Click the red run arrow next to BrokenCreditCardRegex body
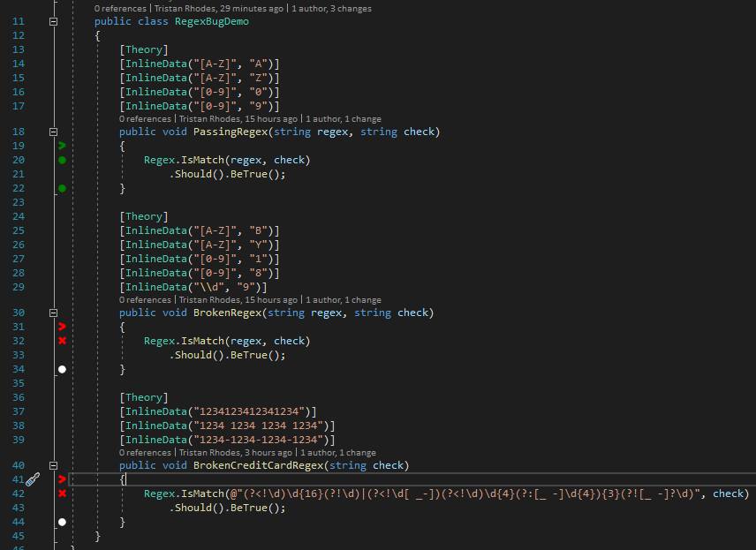The width and height of the screenshot is (756, 550). (x=61, y=479)
